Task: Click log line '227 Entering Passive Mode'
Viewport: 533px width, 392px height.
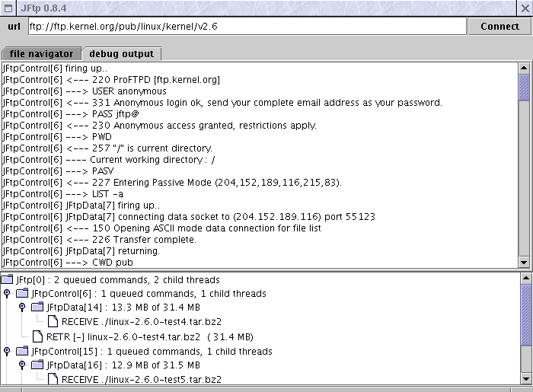Action: pyautogui.click(x=172, y=183)
